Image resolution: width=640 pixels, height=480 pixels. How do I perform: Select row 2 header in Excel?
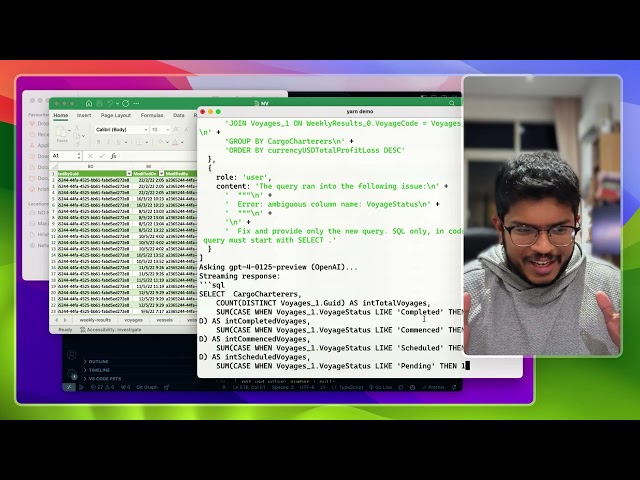coord(53,180)
